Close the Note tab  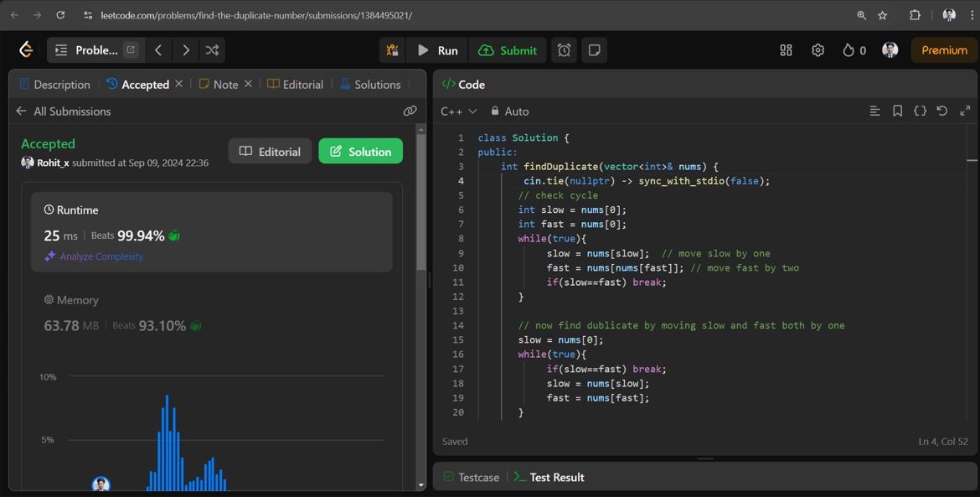tap(248, 83)
